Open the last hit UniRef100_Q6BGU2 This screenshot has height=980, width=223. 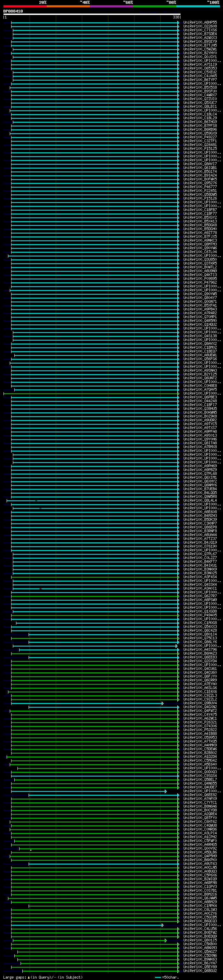click(200, 971)
